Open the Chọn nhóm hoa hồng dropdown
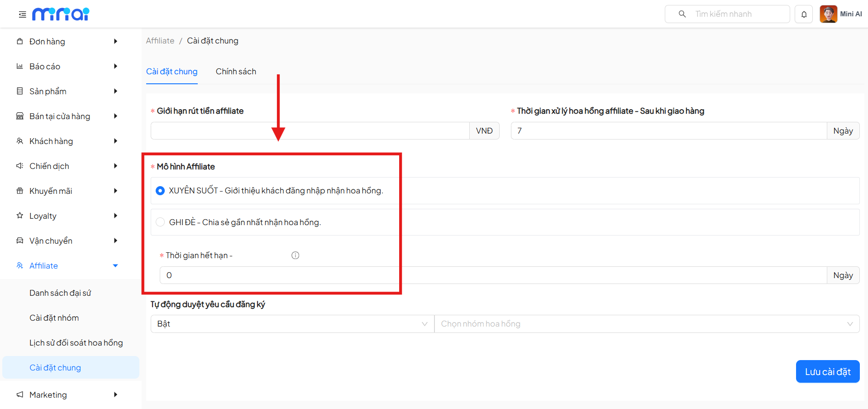Screen dimensions: 868x409 pos(646,324)
